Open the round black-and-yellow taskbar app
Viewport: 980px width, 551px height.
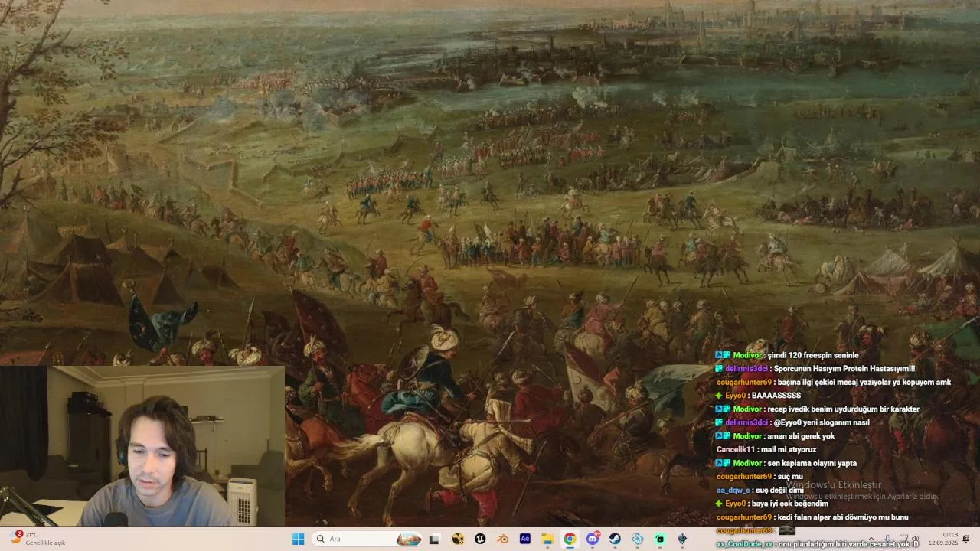458,539
